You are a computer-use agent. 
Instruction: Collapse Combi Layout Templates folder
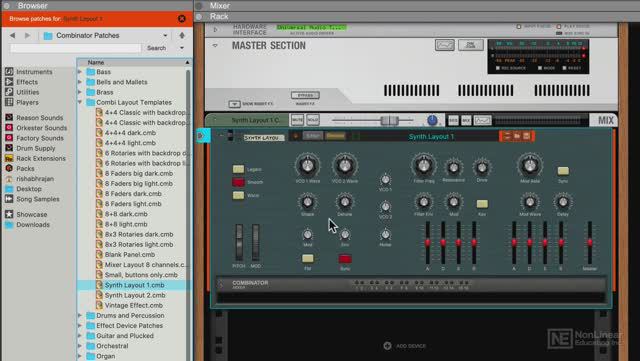(80, 103)
